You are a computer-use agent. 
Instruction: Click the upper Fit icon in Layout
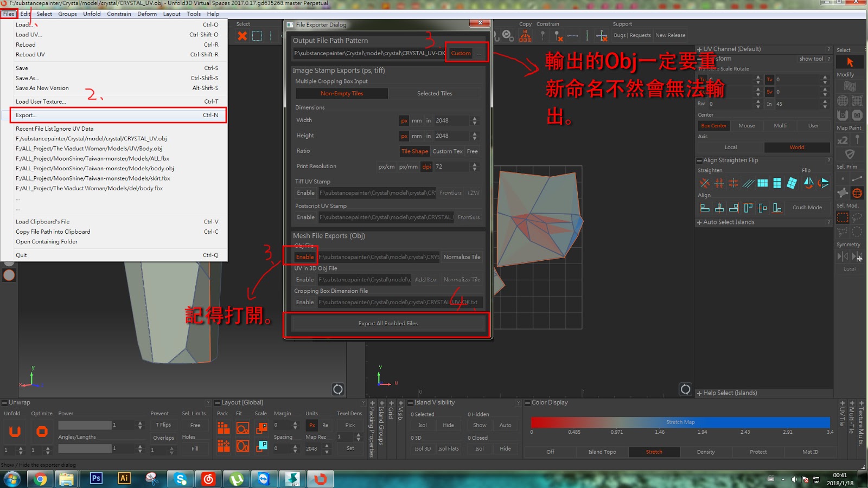coord(242,428)
